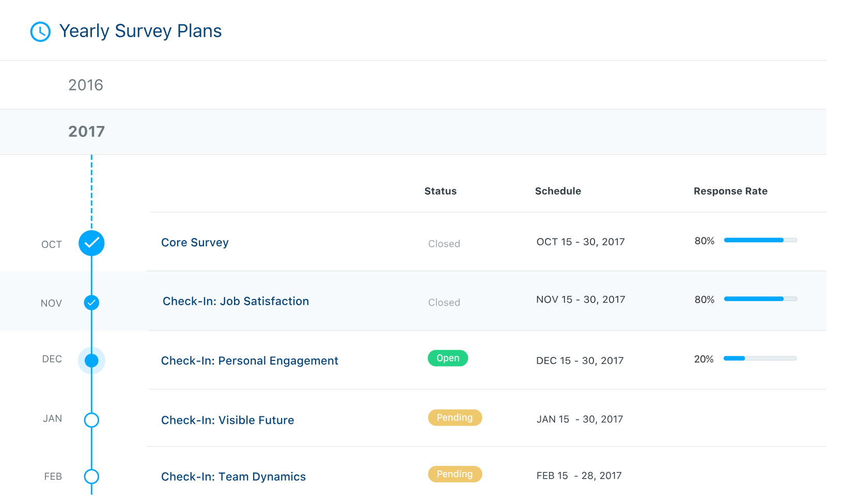
Task: Click the Response Rate column header
Action: 730,191
